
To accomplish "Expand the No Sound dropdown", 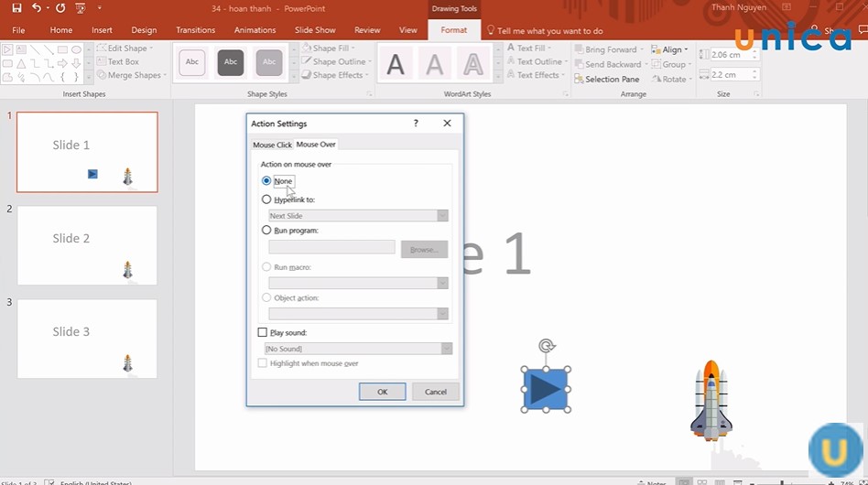I will pyautogui.click(x=447, y=349).
